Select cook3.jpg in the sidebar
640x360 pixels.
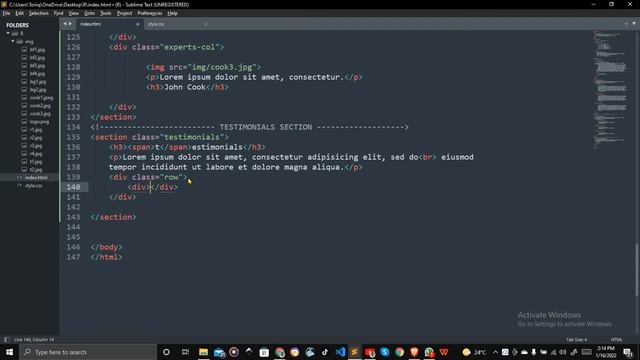(40, 114)
